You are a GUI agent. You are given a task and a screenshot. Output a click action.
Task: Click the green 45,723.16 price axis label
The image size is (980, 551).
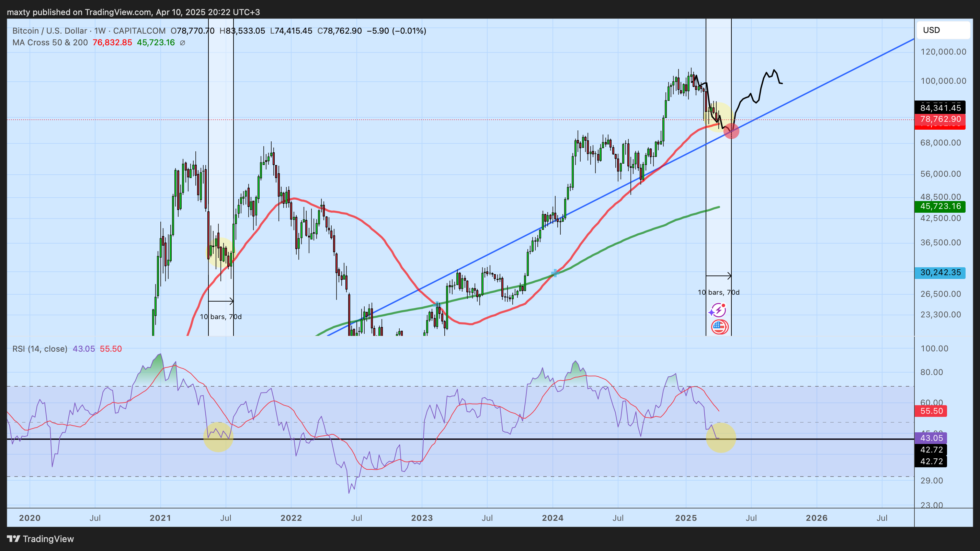pos(940,206)
